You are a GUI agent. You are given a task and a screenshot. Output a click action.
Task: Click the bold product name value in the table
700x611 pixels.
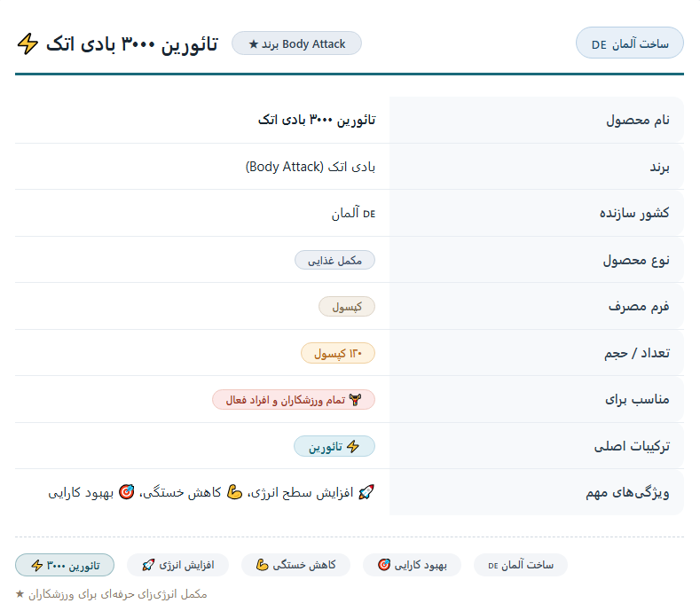pyautogui.click(x=317, y=120)
